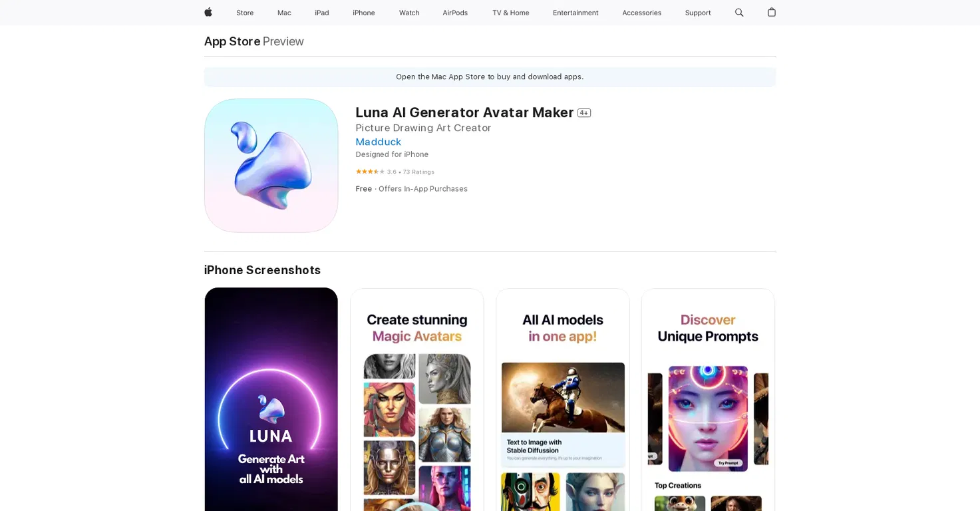Click the App Store heading link
980x511 pixels.
[x=232, y=41]
